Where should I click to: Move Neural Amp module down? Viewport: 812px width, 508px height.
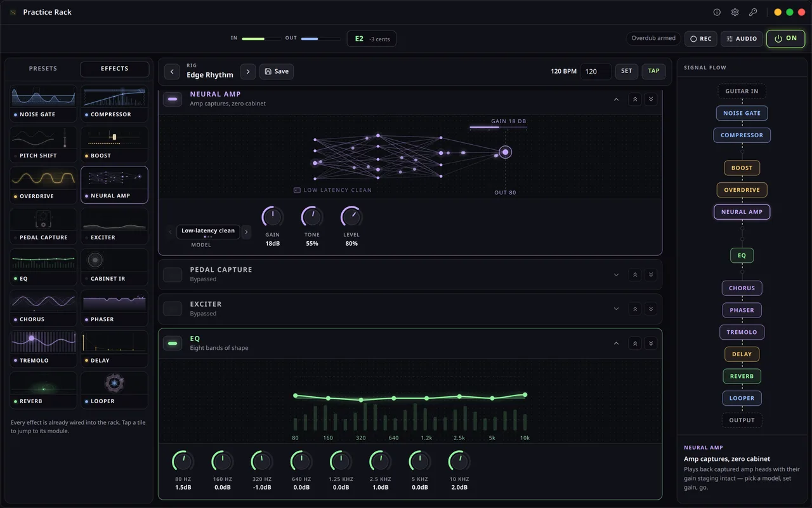coord(650,99)
